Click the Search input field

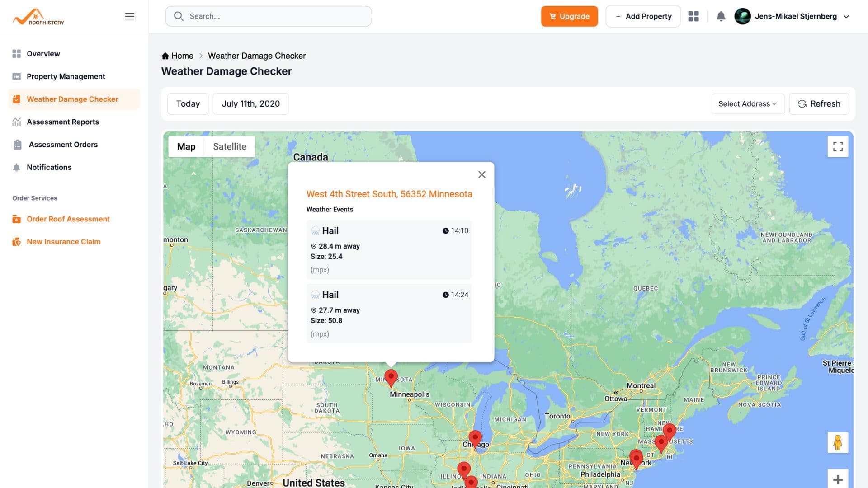tap(269, 16)
